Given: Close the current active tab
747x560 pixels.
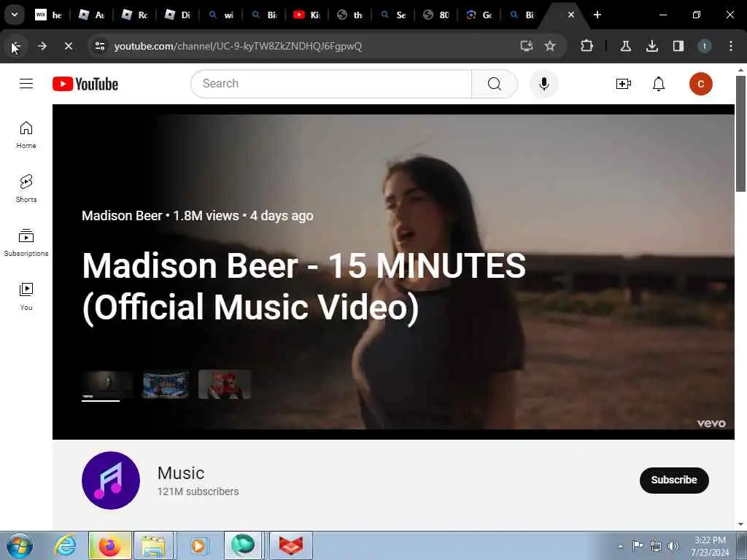Looking at the screenshot, I should [570, 15].
